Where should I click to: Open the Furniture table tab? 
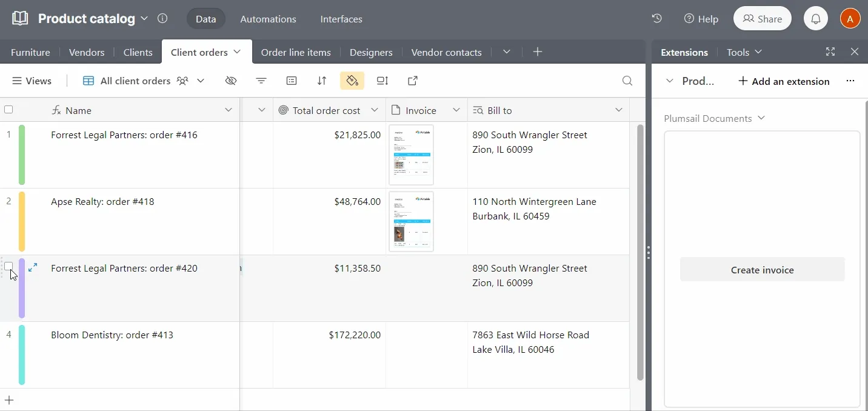30,52
